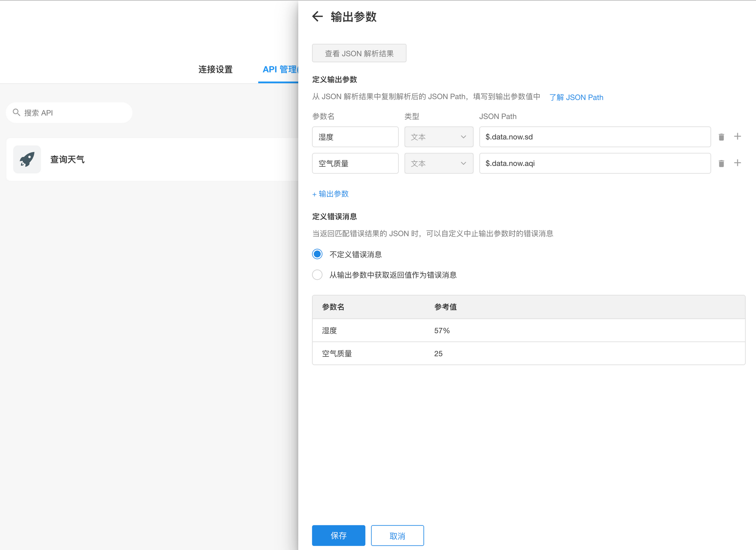The width and height of the screenshot is (756, 550).
Task: Add a row after 空气质量 using plus icon
Action: click(x=737, y=163)
